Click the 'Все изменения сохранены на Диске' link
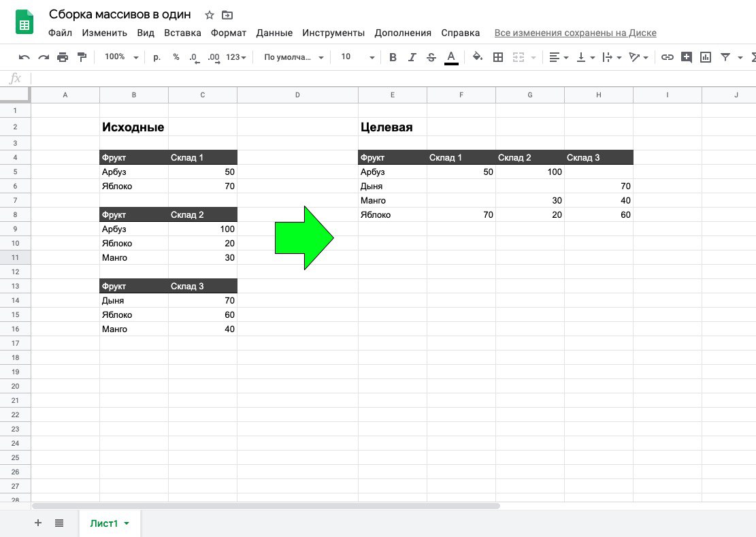This screenshot has width=756, height=537. tap(575, 33)
